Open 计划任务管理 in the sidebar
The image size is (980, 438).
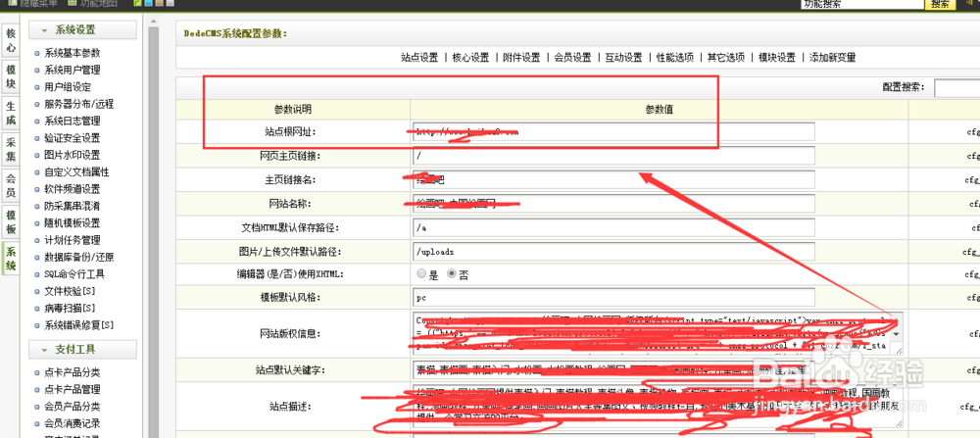tap(72, 240)
